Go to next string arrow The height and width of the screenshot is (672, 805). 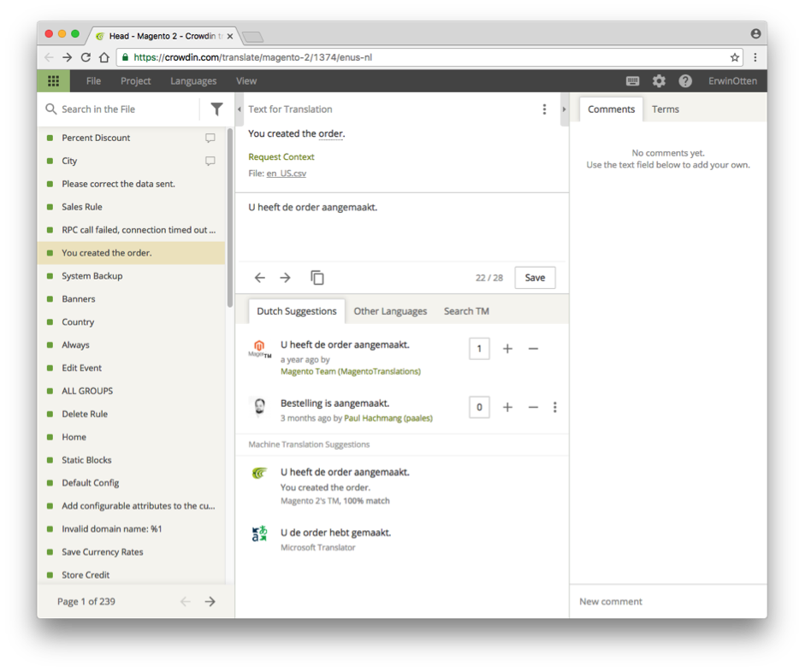285,278
